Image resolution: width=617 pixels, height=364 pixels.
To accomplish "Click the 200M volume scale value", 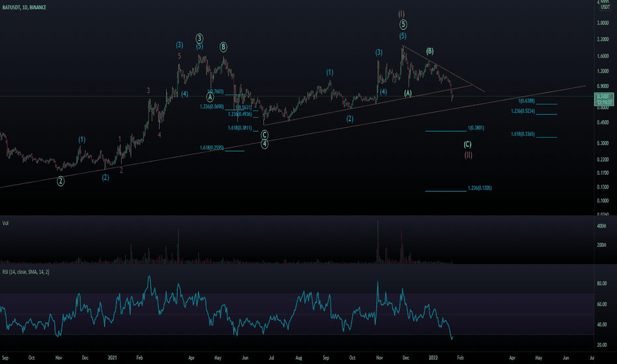I will click(x=601, y=245).
